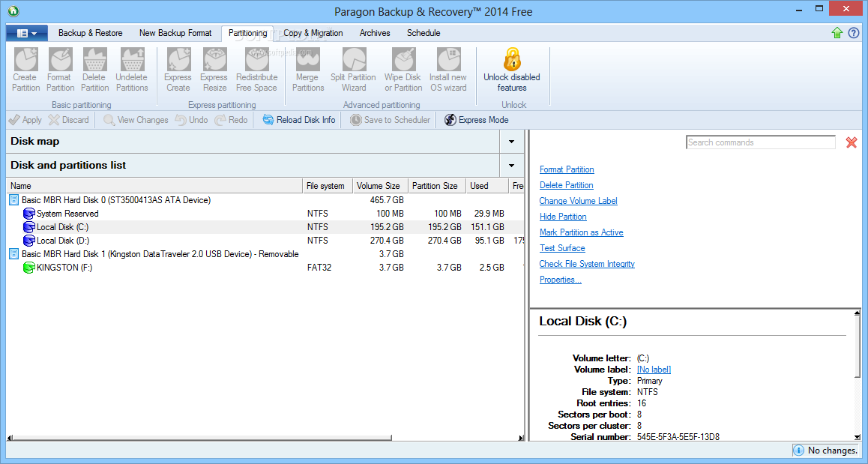Click the Partition Size column header
Screen dimensions: 868x464
click(437, 186)
